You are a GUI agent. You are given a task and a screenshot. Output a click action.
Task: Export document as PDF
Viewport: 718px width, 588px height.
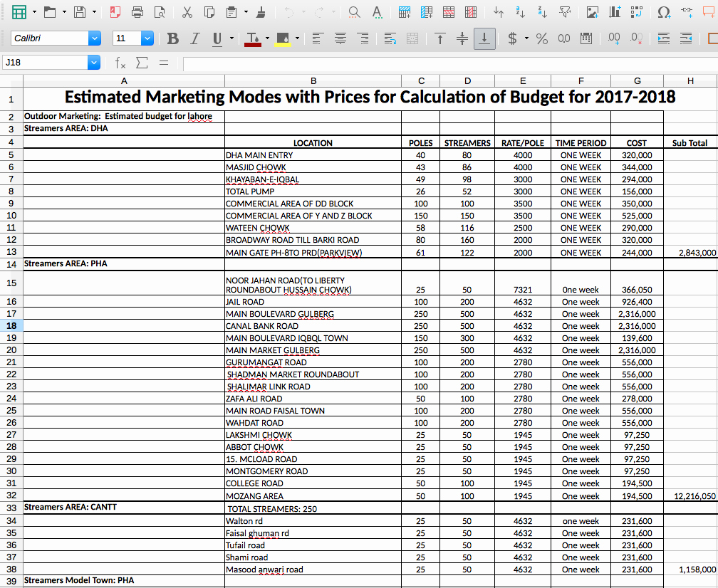(115, 12)
